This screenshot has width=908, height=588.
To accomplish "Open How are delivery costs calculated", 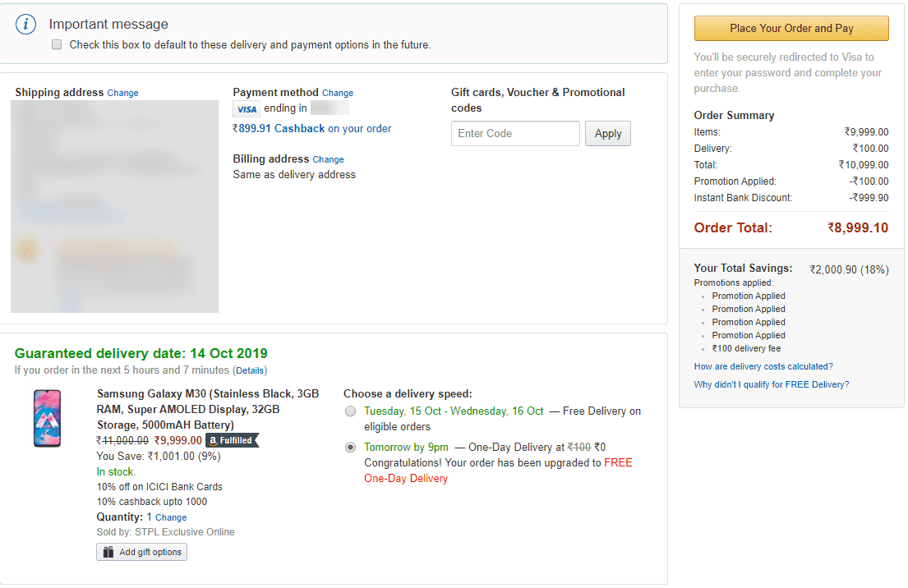I will [x=763, y=367].
